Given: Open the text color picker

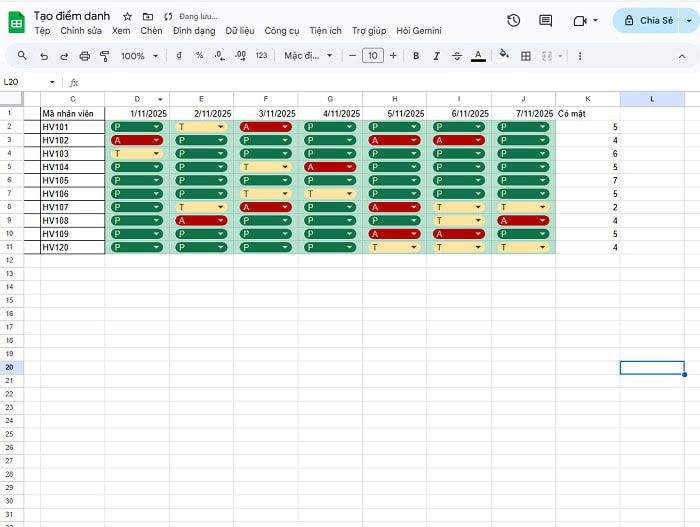Looking at the screenshot, I should (x=478, y=56).
